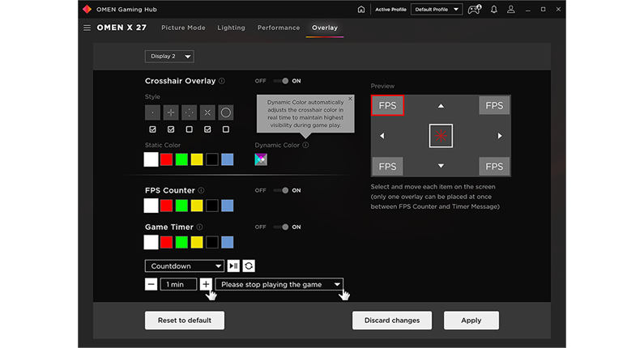Image resolution: width=644 pixels, height=348 pixels.
Task: Open the Countdown timer mode dropdown
Action: click(185, 266)
